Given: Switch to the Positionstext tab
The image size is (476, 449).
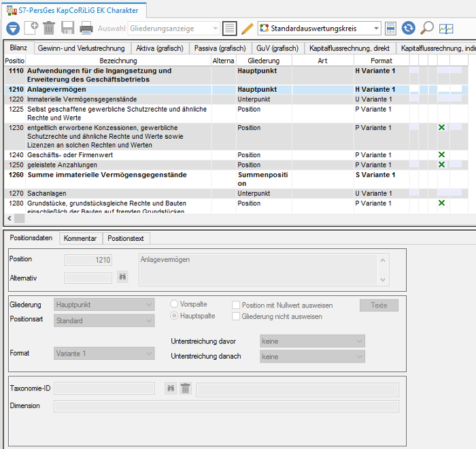Looking at the screenshot, I should click(x=126, y=239).
